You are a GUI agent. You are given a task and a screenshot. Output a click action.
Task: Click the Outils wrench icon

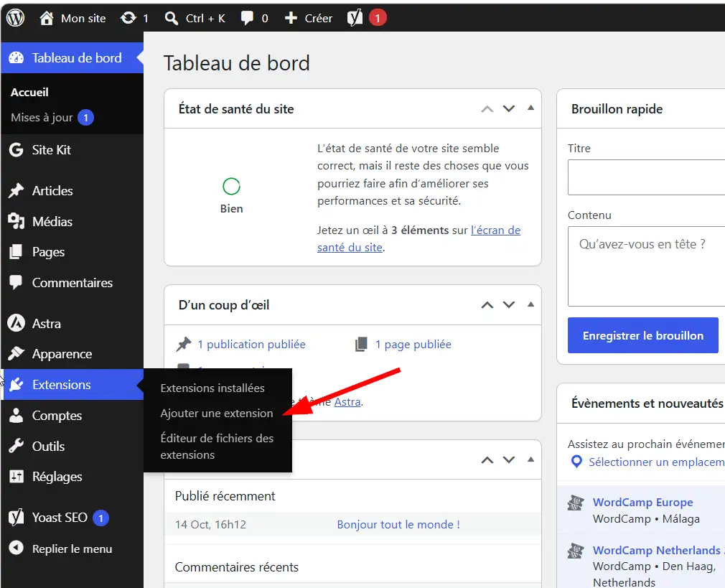point(17,446)
